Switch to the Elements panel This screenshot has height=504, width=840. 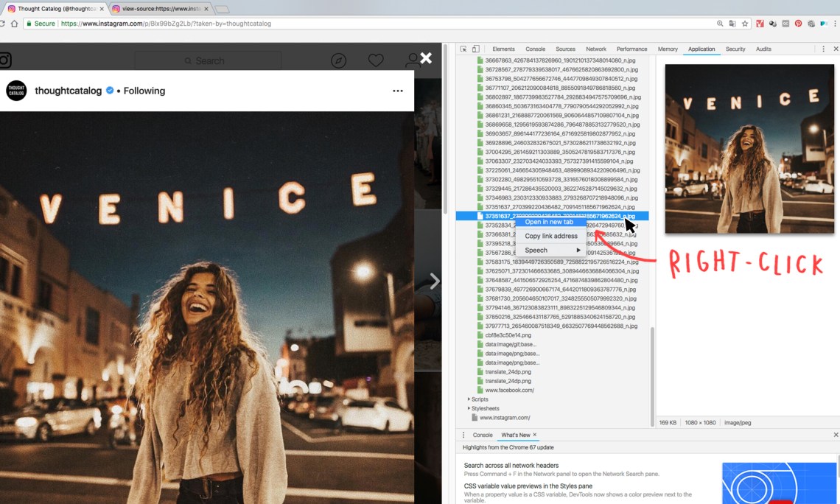pyautogui.click(x=503, y=49)
